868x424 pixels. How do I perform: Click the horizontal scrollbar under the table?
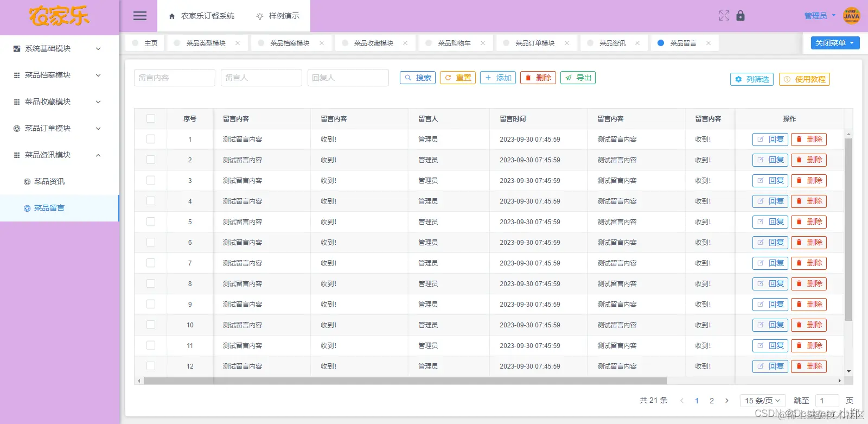(405, 381)
